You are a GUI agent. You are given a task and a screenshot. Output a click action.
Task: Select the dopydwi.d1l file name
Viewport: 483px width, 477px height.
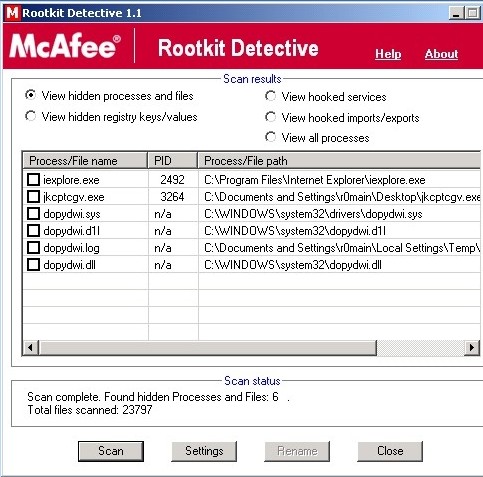[71, 231]
